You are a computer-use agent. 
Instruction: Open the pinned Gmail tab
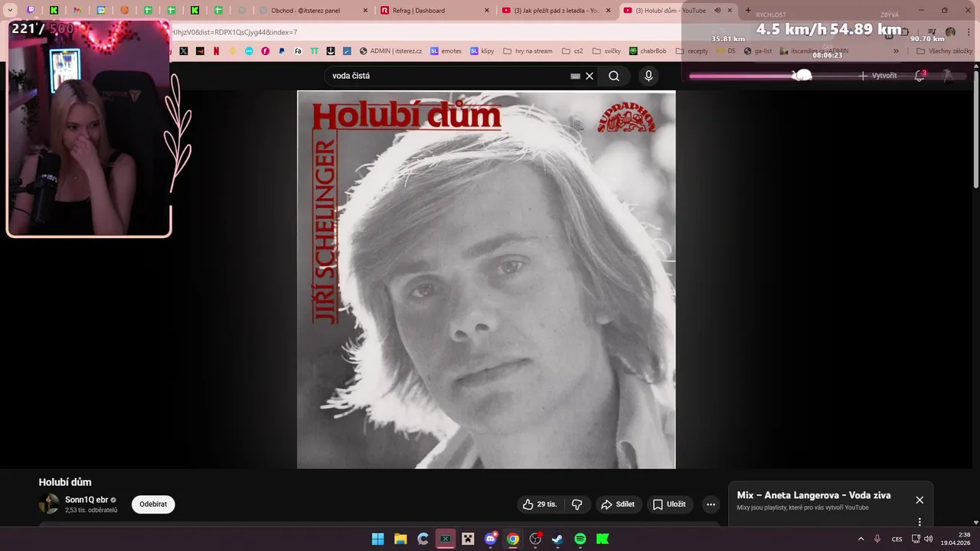(77, 11)
